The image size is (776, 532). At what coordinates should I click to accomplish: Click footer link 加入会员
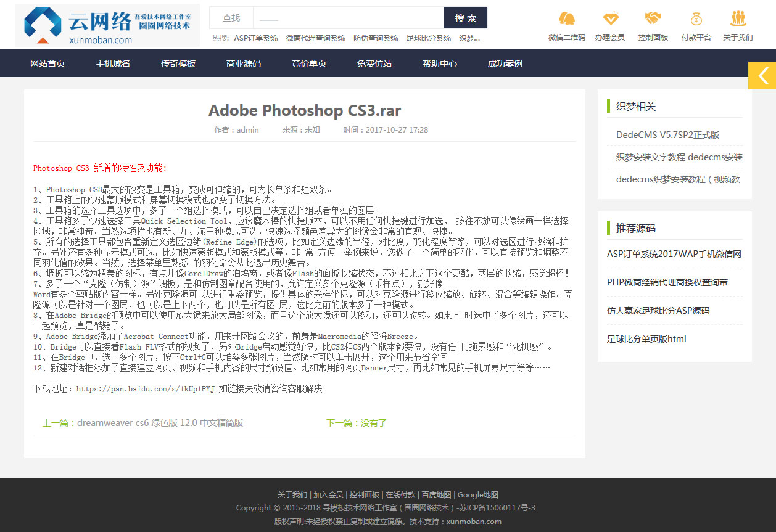coord(328,494)
